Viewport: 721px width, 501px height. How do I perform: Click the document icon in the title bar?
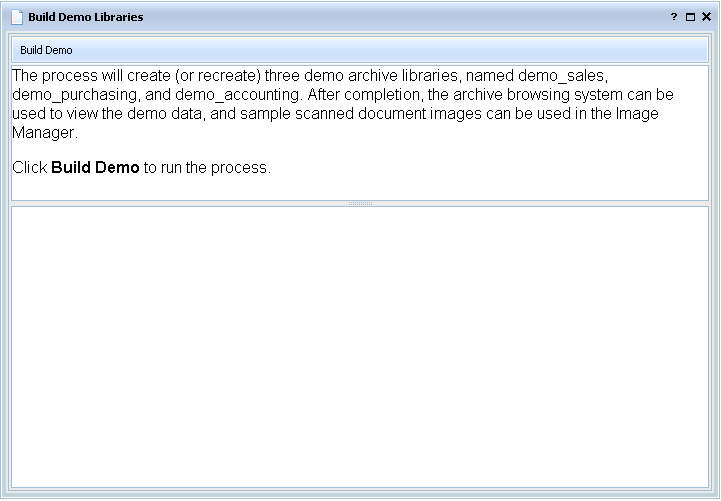point(17,17)
